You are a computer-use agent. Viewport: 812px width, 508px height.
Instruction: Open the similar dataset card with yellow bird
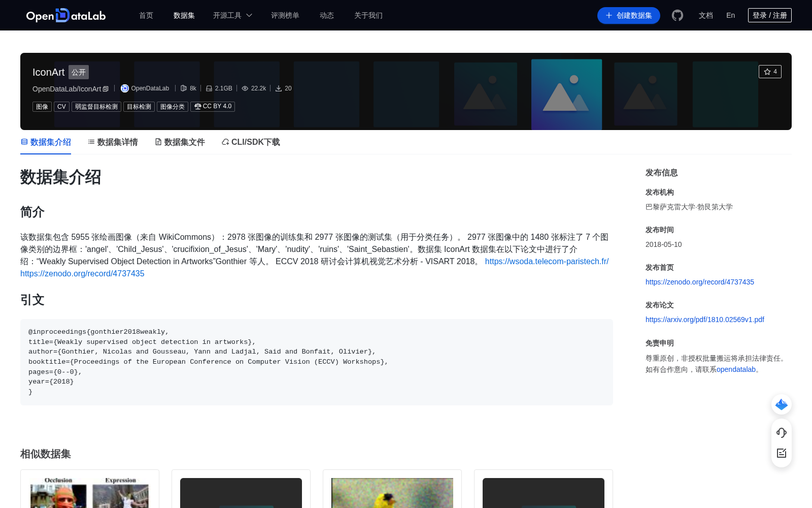(392, 493)
